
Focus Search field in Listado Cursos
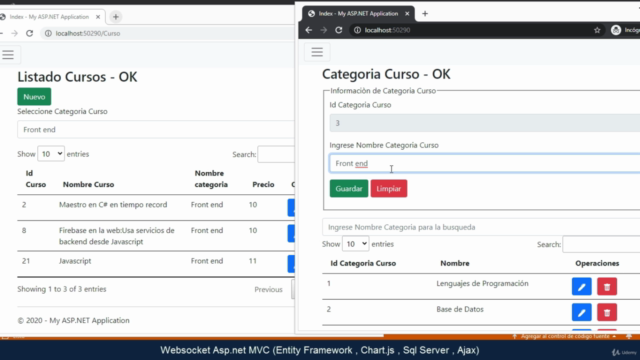point(276,154)
